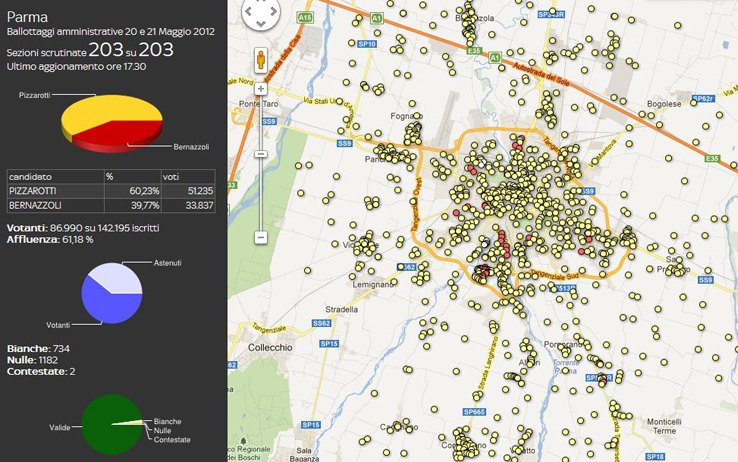
Task: Select the '33.837' votes cell
Action: point(188,206)
